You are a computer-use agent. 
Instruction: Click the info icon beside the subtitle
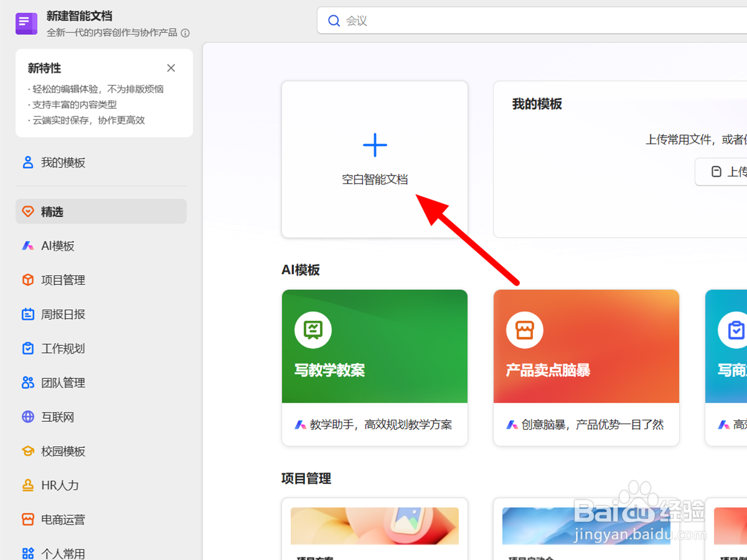(x=186, y=33)
